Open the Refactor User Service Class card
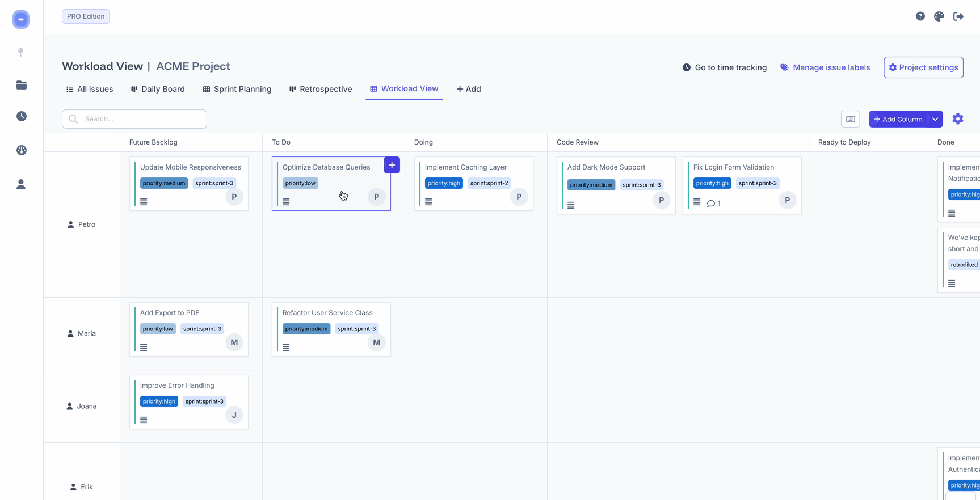 [x=331, y=329]
